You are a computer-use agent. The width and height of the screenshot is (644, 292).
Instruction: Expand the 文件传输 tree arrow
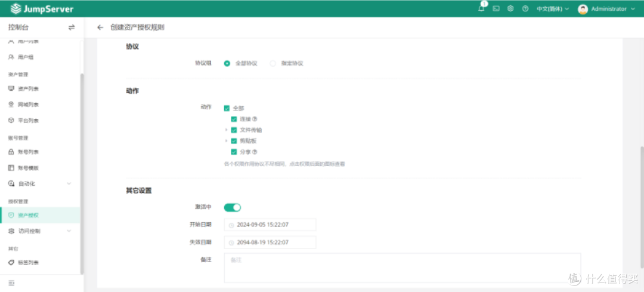tap(227, 130)
